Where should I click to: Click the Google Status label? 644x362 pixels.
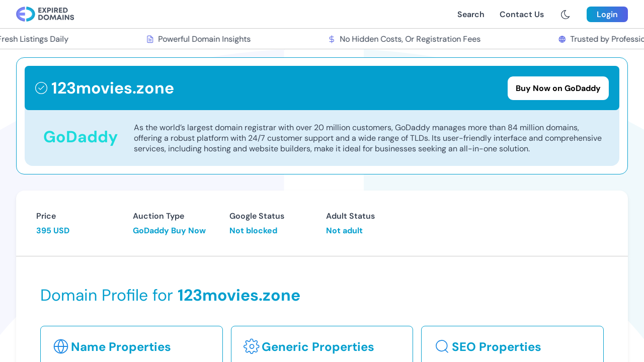coord(257,216)
